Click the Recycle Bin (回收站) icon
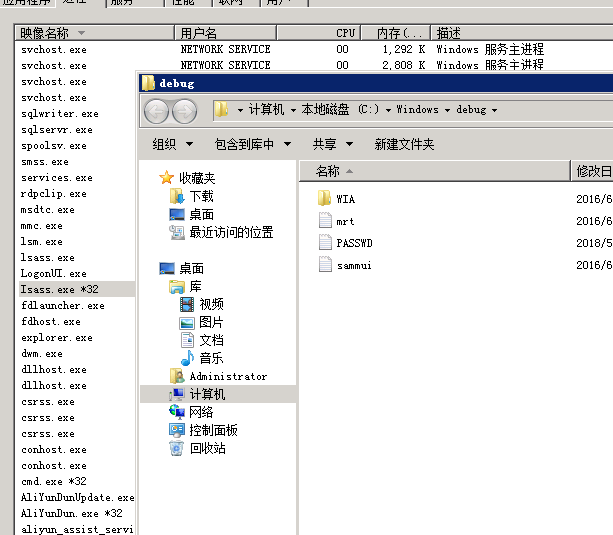The height and width of the screenshot is (535, 613). [177, 448]
